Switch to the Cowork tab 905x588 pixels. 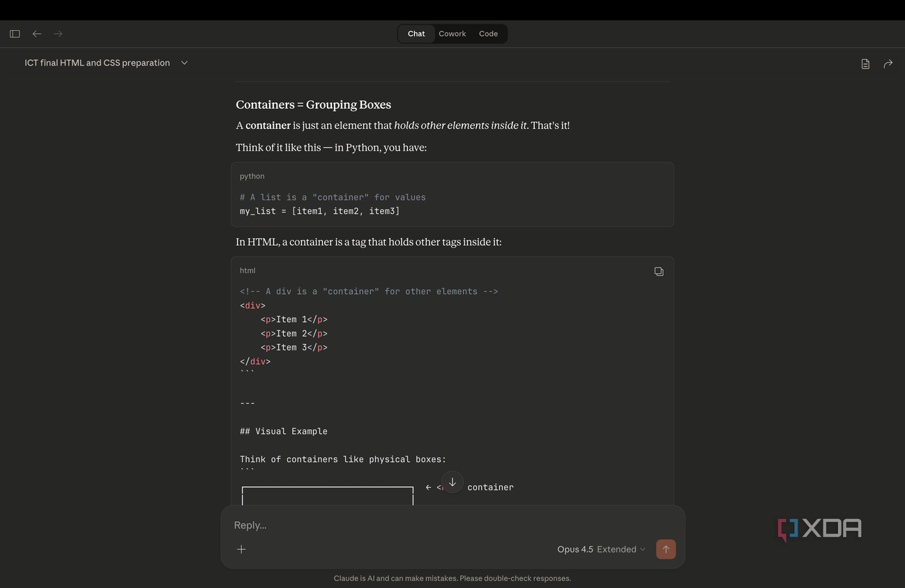[452, 33]
